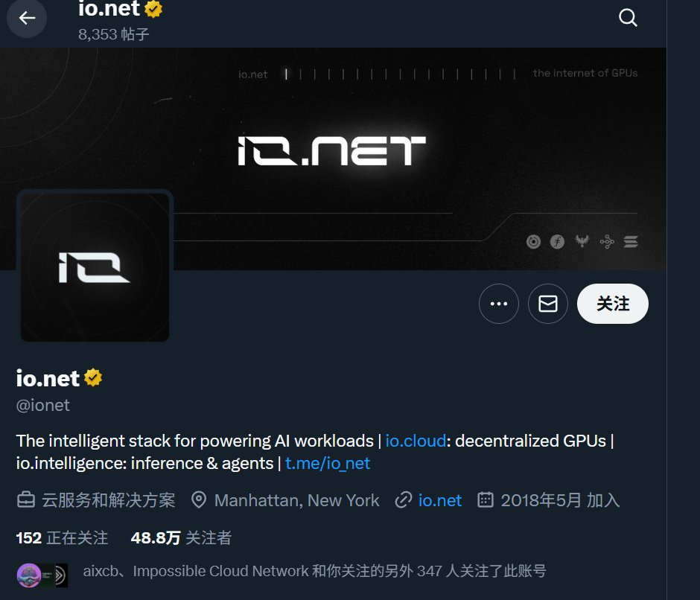700x600 pixels.
Task: Click the mutual follower avatars cluster
Action: 42,575
